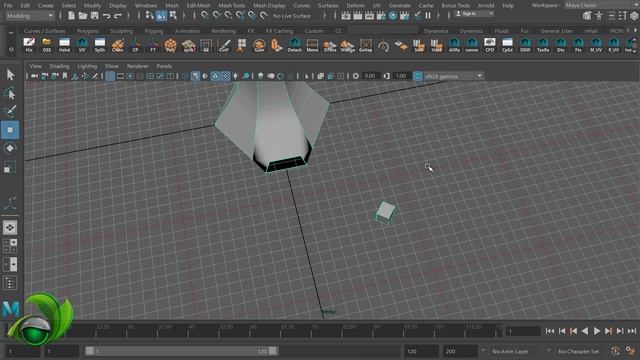The image size is (640, 360).
Task: Click the SpSh shelf icon
Action: pyautogui.click(x=100, y=45)
